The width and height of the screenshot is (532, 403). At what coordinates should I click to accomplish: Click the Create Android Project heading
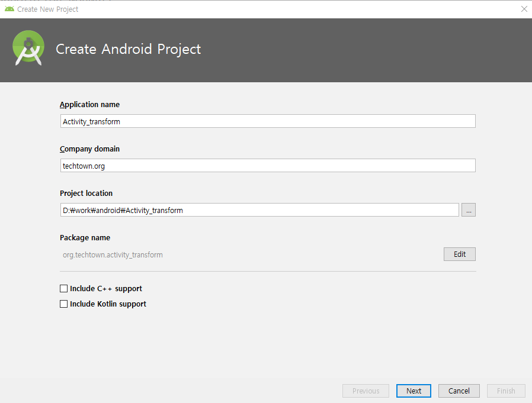(x=128, y=49)
